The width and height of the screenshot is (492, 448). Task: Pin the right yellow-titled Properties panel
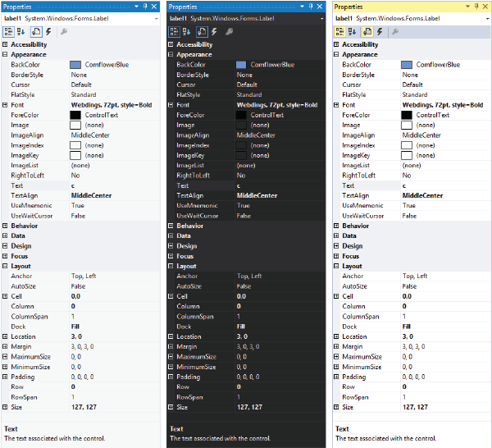476,7
